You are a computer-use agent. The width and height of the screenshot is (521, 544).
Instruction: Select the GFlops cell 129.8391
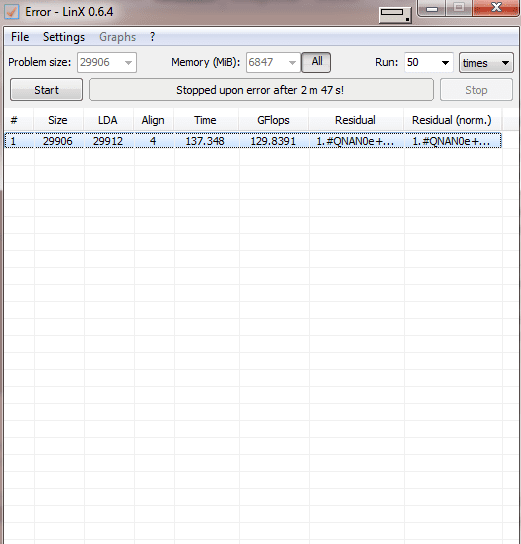click(273, 141)
